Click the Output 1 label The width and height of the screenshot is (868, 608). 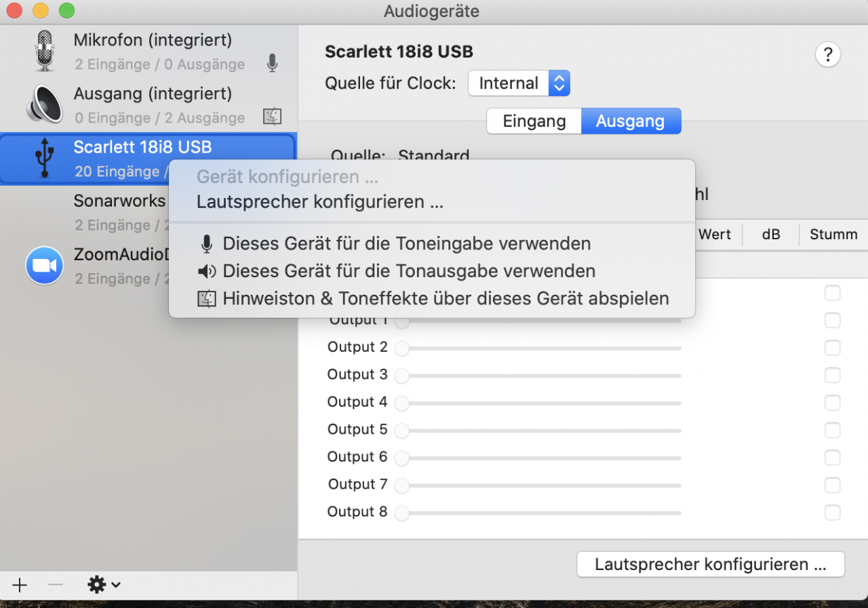tap(357, 320)
